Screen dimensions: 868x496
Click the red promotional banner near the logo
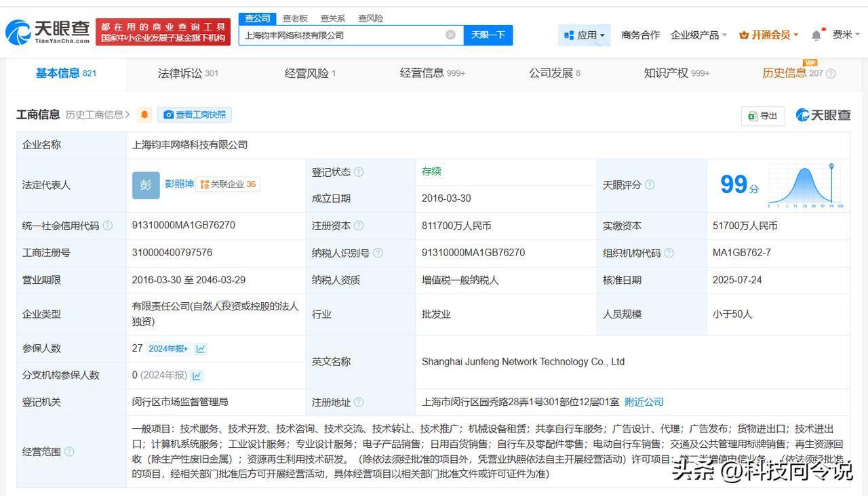tap(163, 32)
